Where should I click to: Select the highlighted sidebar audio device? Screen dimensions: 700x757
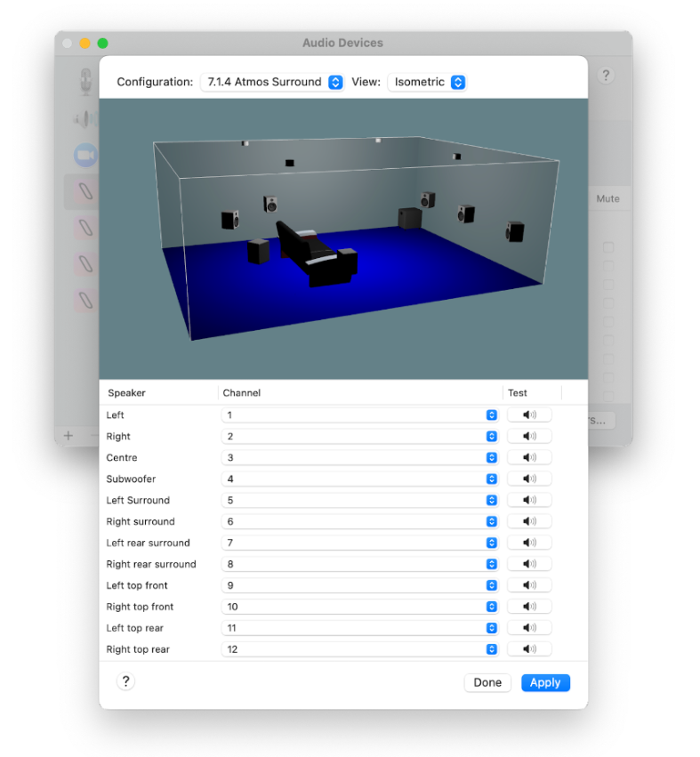point(82,191)
